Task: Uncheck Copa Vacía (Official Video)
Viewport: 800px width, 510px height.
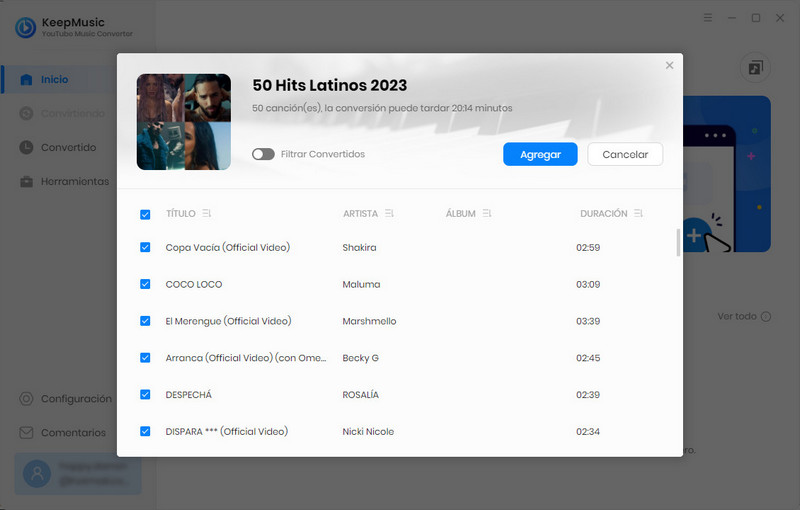Action: 145,247
